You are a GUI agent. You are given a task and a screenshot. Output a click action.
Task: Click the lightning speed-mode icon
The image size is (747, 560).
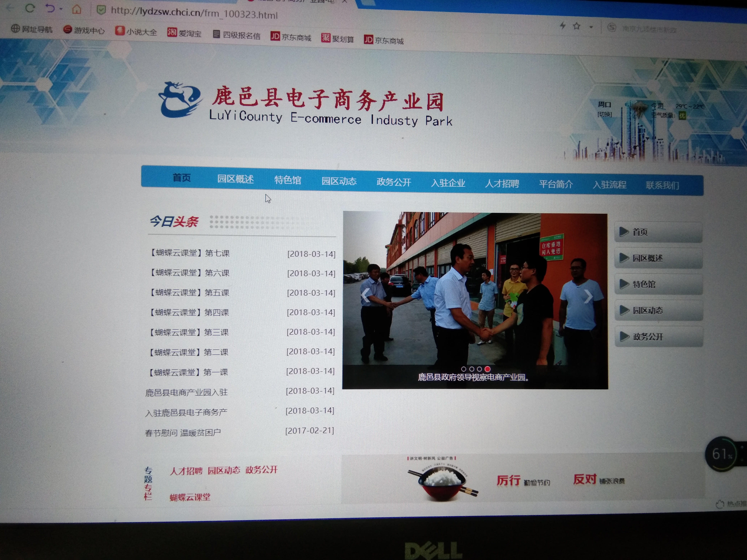click(563, 26)
